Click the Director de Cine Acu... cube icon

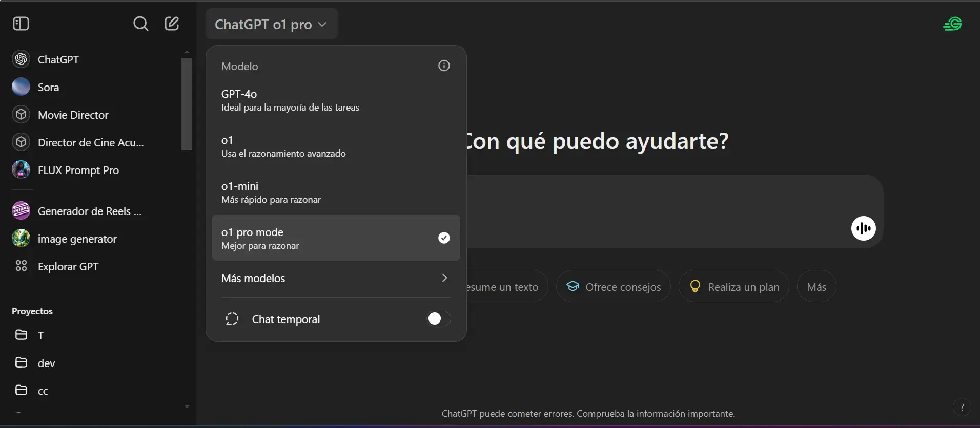(x=21, y=142)
